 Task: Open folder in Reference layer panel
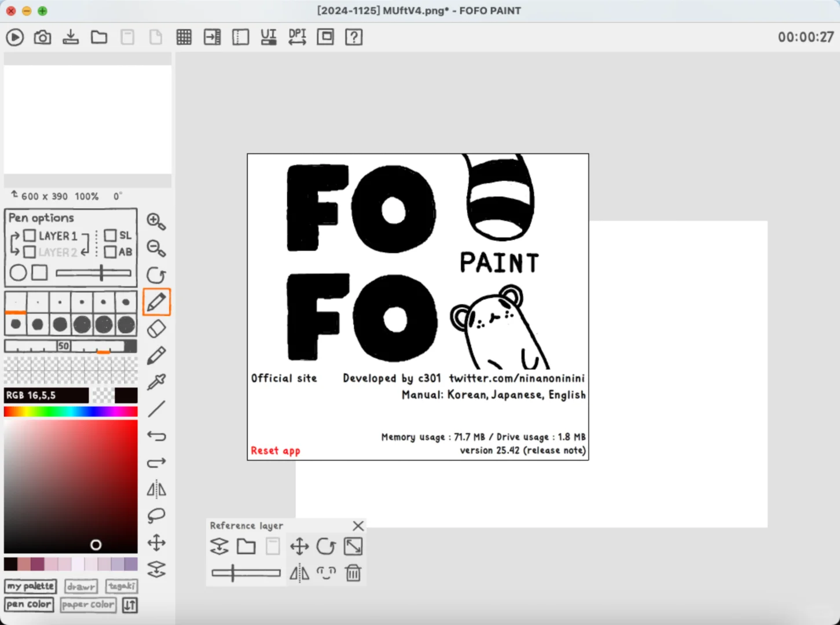[x=246, y=546]
